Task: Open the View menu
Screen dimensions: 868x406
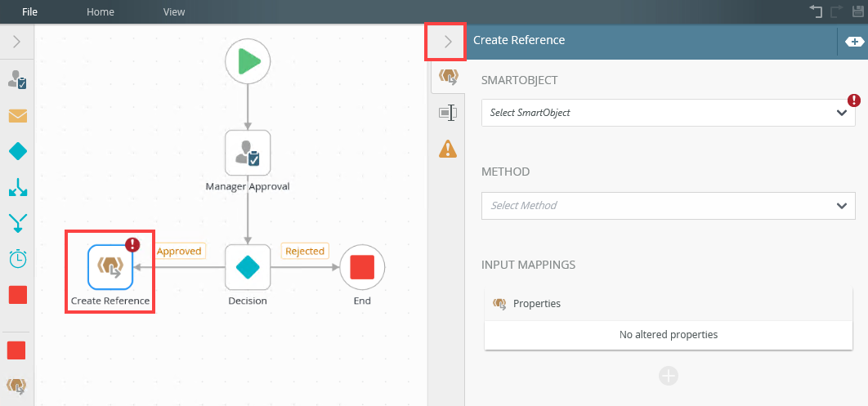Action: click(x=174, y=12)
